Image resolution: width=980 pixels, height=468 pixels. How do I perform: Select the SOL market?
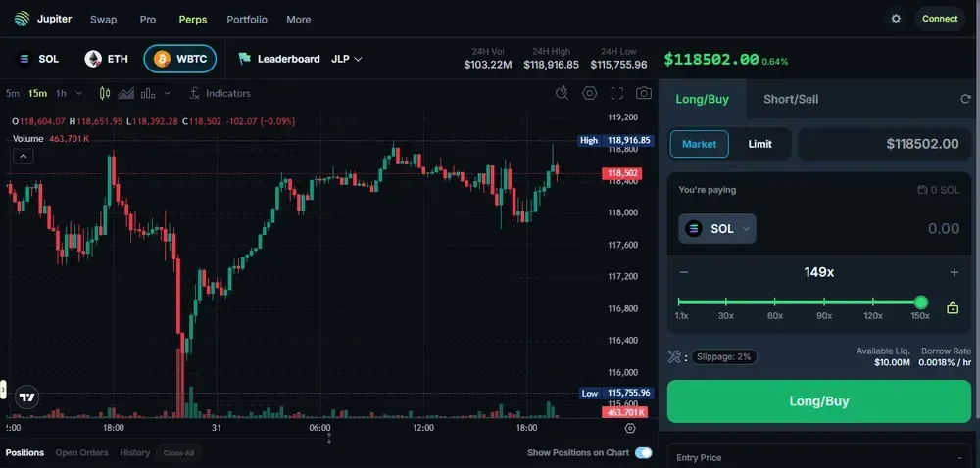click(38, 59)
